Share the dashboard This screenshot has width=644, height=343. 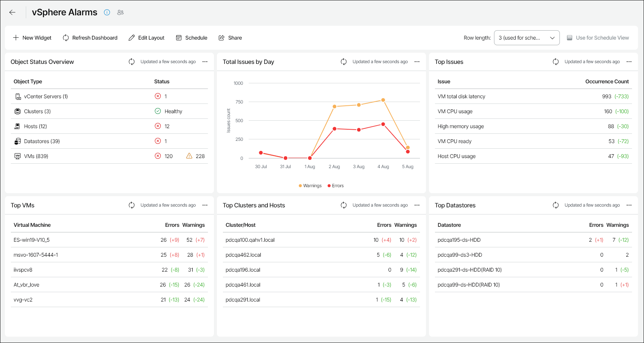pos(230,38)
